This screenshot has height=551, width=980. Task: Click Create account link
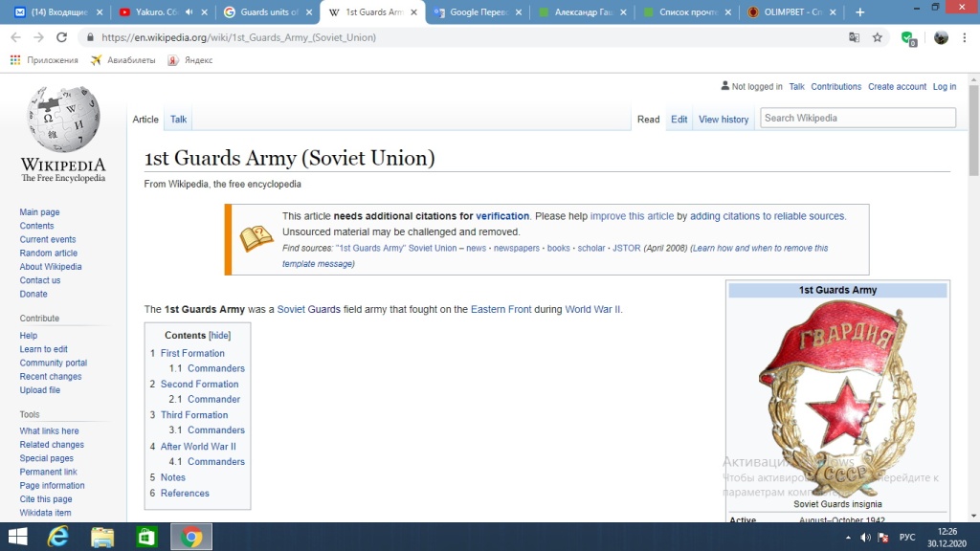point(897,86)
